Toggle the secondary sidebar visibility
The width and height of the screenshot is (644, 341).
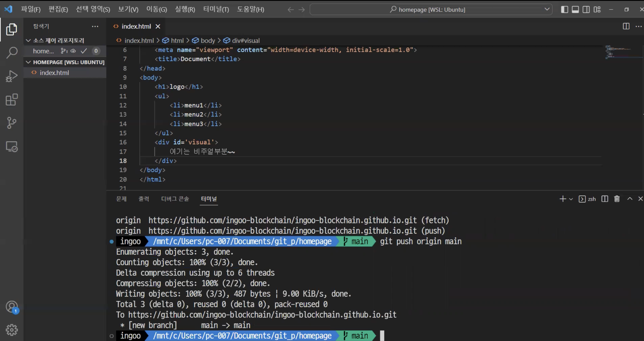pos(586,9)
